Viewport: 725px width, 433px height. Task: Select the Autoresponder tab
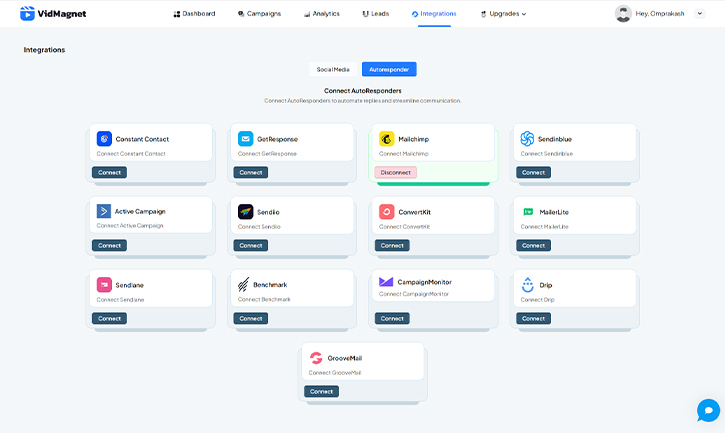tap(389, 69)
